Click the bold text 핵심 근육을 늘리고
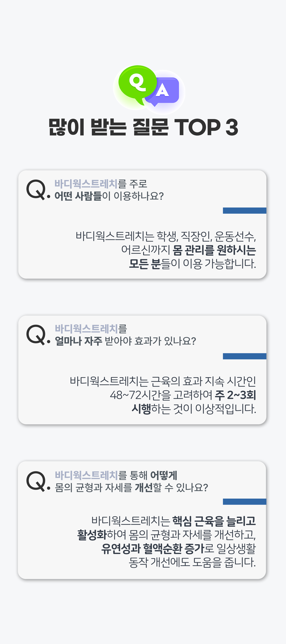 pos(214,521)
